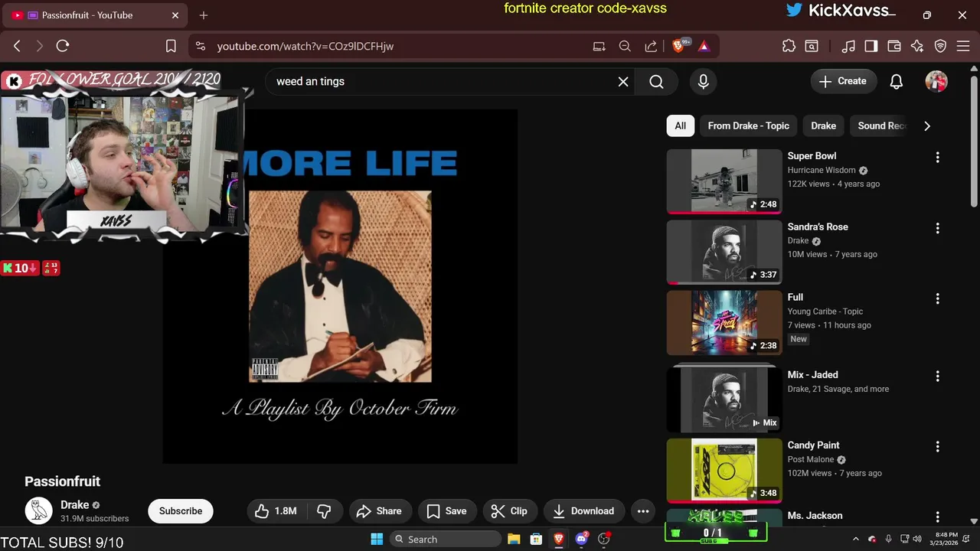Open options menu for Full video
Viewport: 980px width, 551px height.
click(x=937, y=298)
